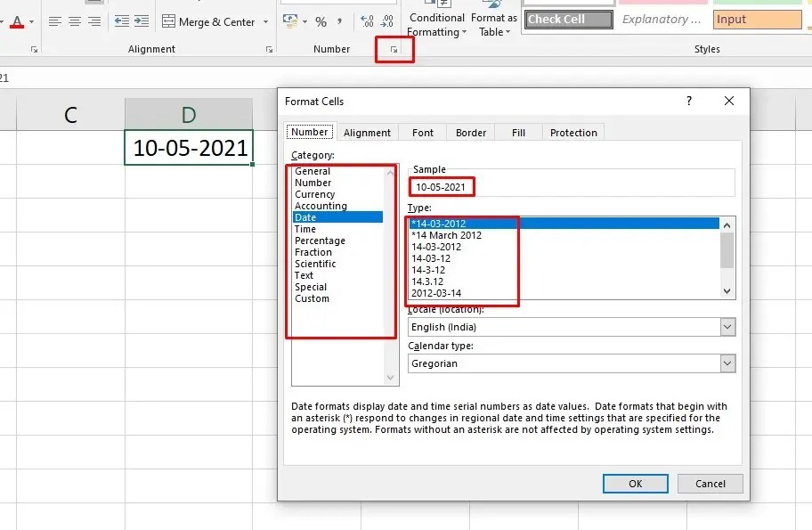
Task: Click Type list scroll up arrow
Action: pos(727,224)
